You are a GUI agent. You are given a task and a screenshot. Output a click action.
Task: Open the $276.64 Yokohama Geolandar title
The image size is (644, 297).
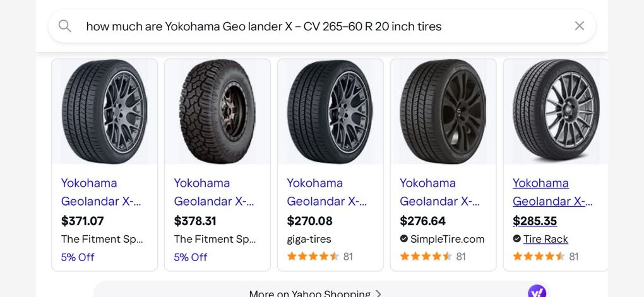point(439,192)
